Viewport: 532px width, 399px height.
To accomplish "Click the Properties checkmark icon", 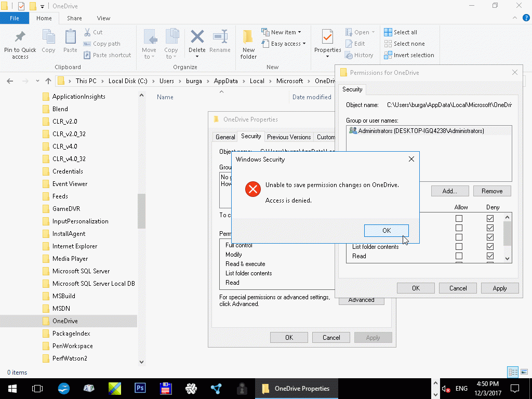I will point(327,37).
